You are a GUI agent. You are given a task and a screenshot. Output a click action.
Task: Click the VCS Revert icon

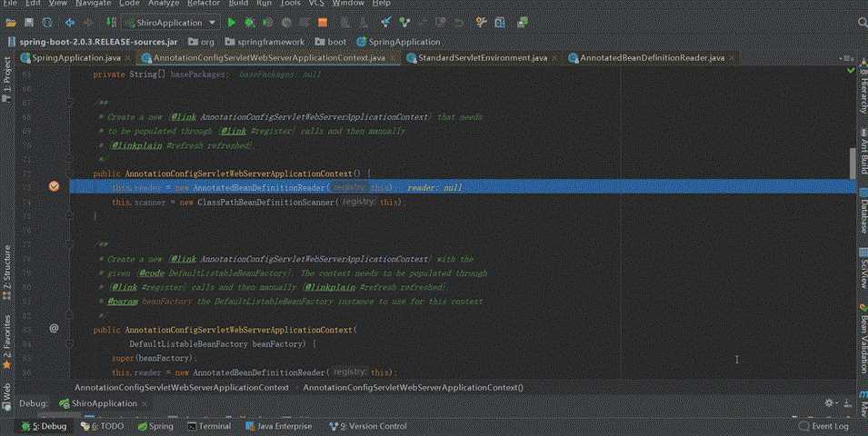[458, 23]
